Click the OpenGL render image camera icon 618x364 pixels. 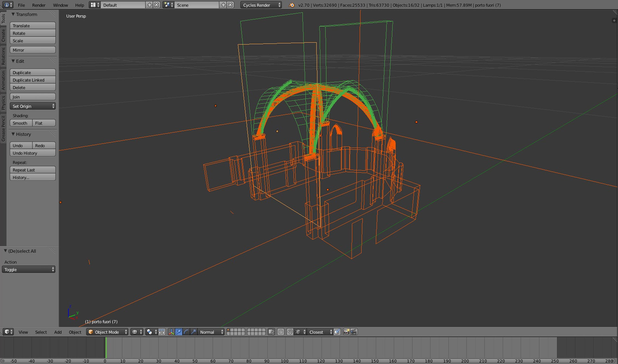346,332
